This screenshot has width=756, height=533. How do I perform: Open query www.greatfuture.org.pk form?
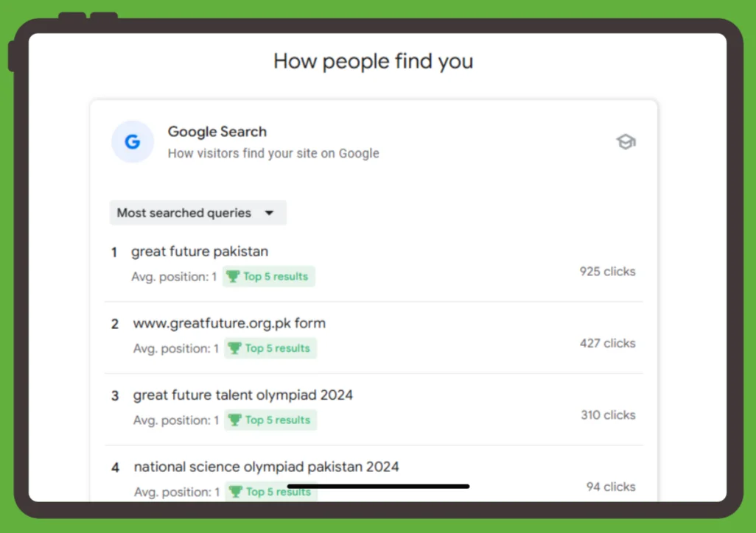pos(229,323)
